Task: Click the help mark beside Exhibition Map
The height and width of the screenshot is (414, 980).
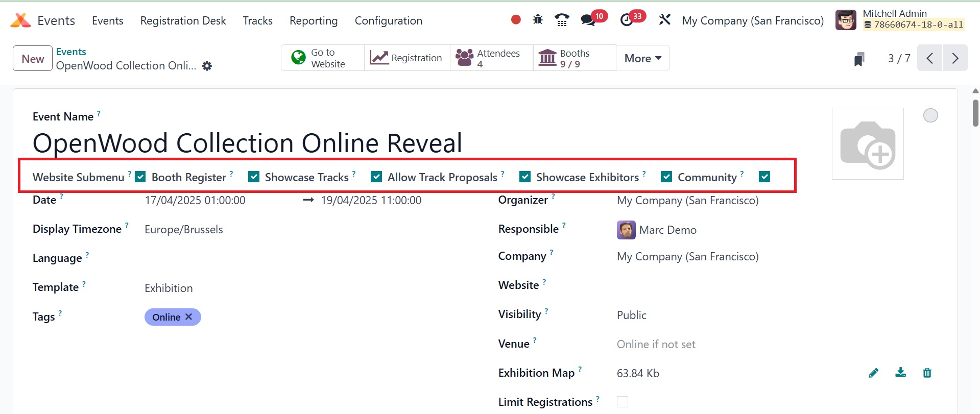Action: click(x=580, y=370)
